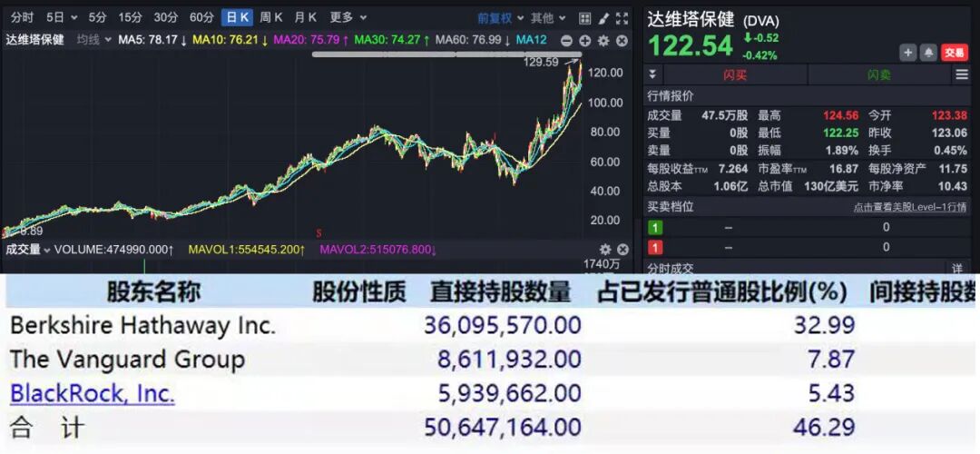Click the 36,095,570.00 shares cell

point(503,325)
